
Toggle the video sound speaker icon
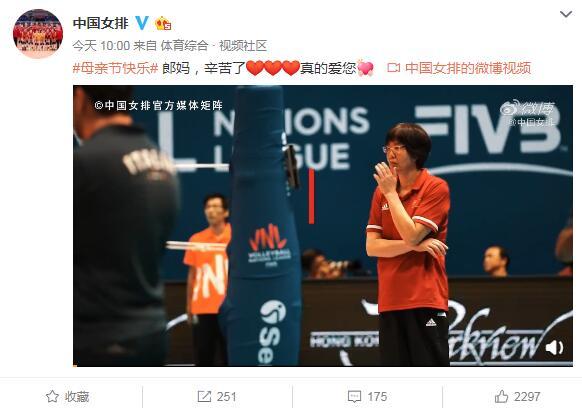point(554,348)
